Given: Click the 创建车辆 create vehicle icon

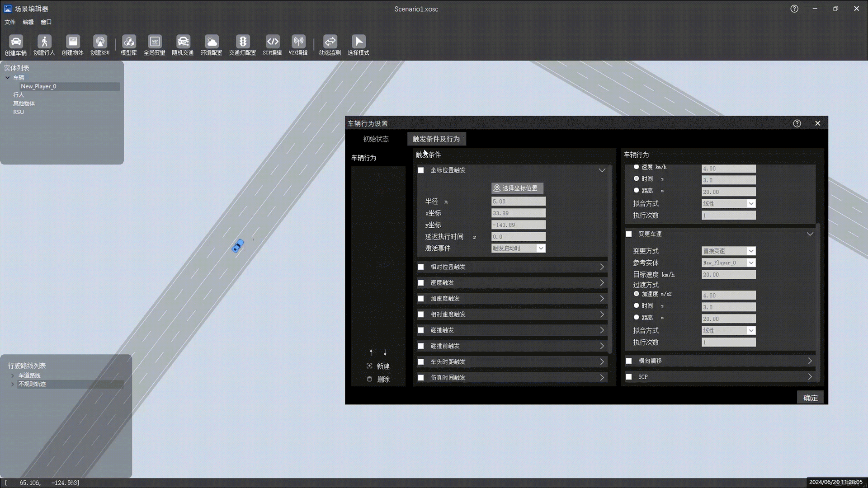Looking at the screenshot, I should tap(16, 42).
